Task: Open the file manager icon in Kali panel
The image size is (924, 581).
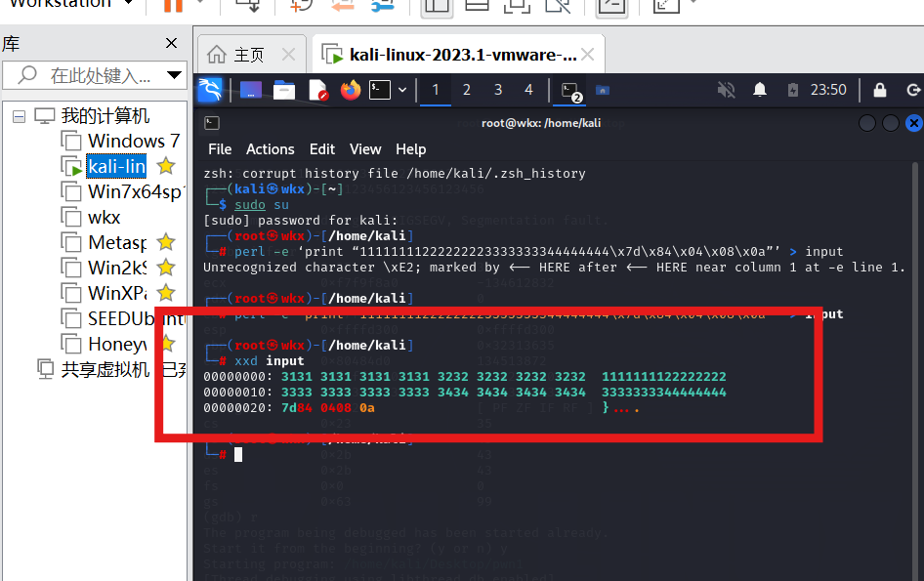Action: pos(284,90)
